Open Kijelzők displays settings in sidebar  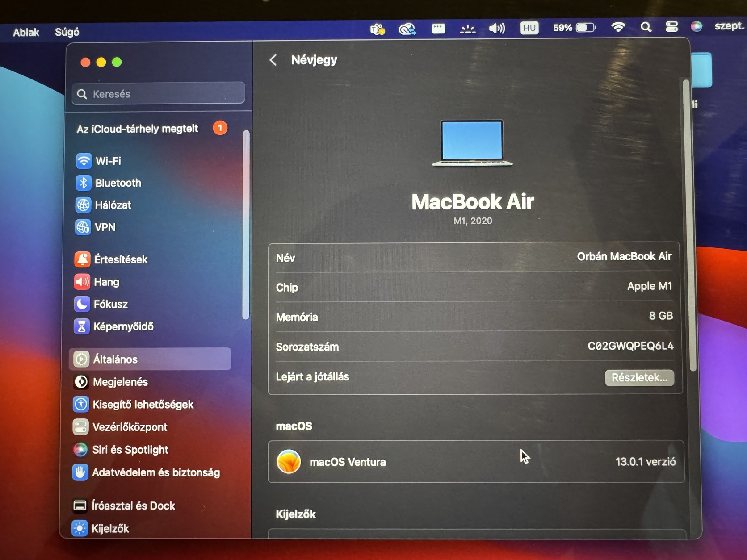[x=101, y=529]
